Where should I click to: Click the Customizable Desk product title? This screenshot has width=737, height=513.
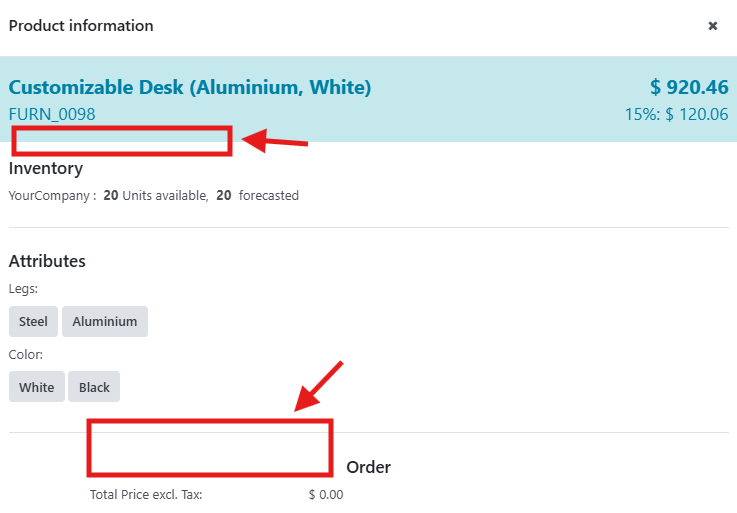pyautogui.click(x=190, y=88)
